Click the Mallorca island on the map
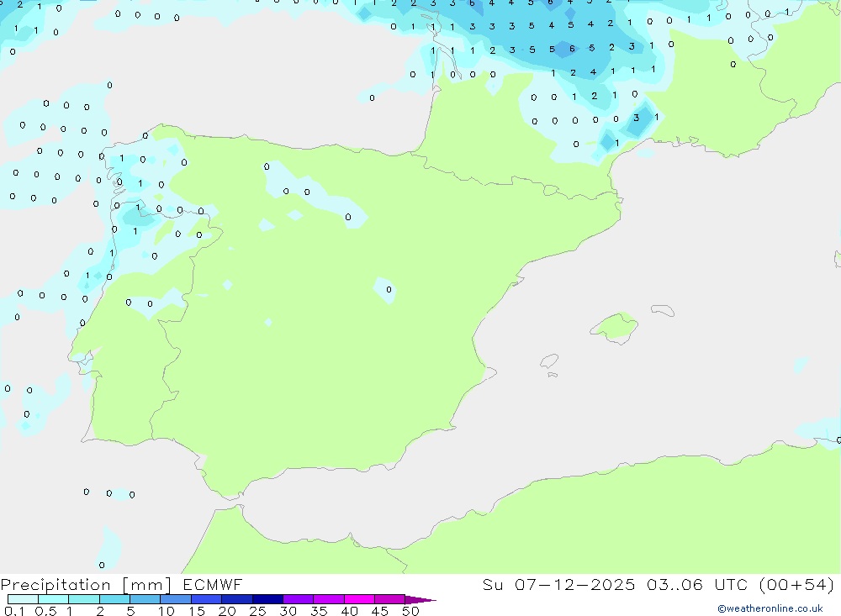Image resolution: width=841 pixels, height=616 pixels. (615, 327)
